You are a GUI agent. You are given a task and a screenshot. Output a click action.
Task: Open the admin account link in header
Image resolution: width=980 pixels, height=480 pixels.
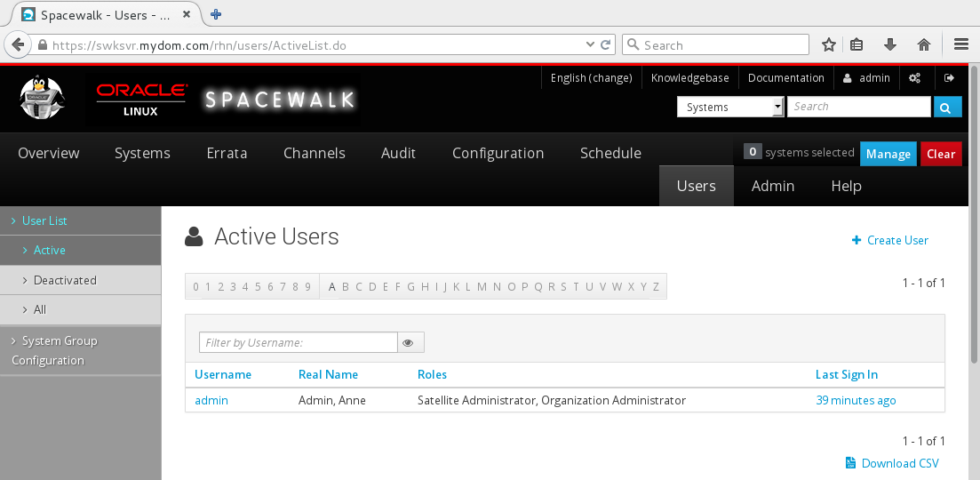tap(867, 78)
